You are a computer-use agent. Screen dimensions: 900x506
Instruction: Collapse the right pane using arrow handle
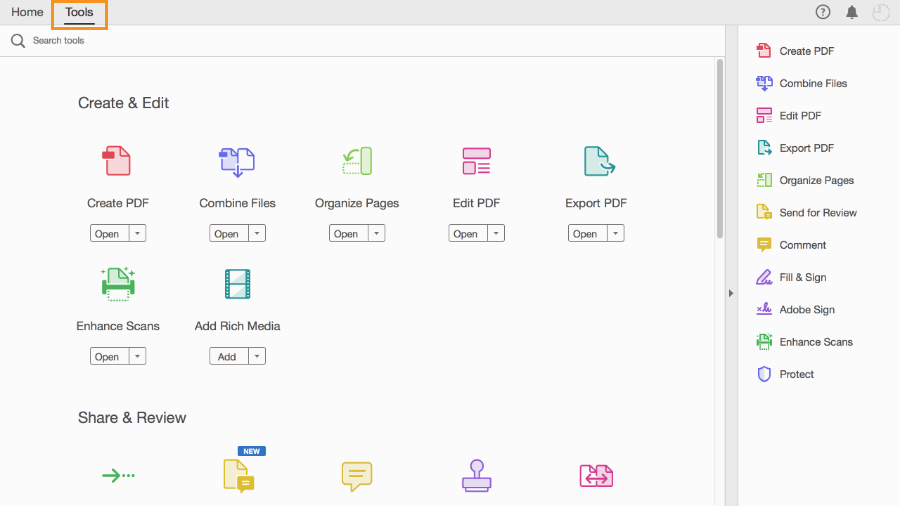(730, 293)
